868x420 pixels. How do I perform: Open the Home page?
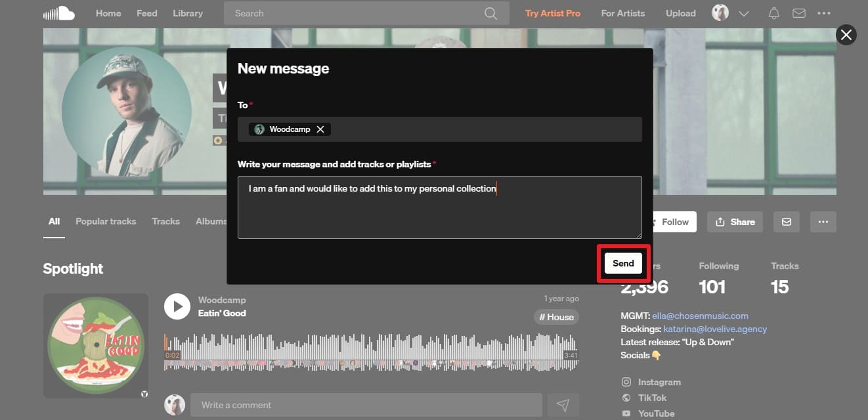click(x=108, y=13)
